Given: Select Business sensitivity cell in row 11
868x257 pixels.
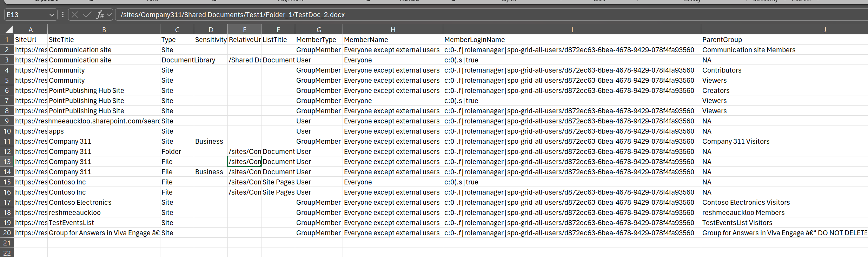Looking at the screenshot, I should coord(211,141).
